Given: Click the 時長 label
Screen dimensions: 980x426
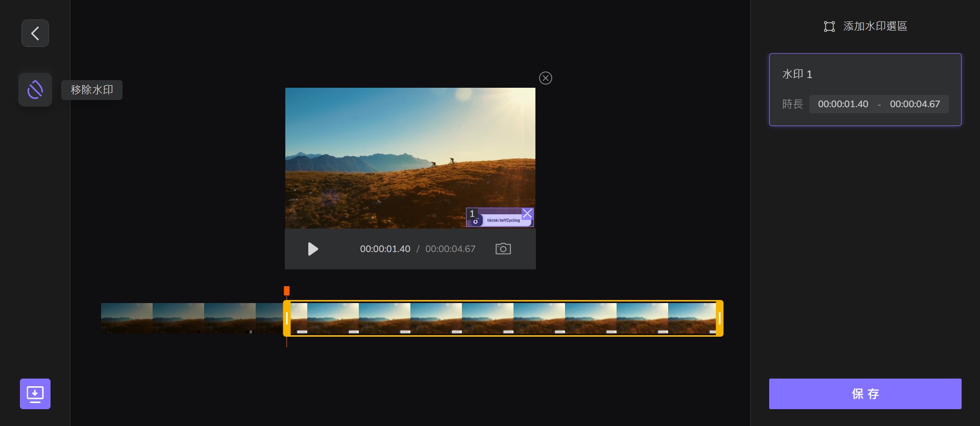Looking at the screenshot, I should coord(793,104).
